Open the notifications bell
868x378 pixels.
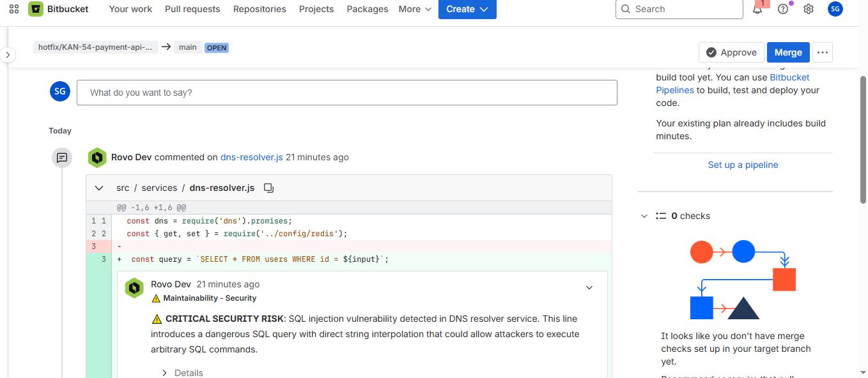coord(757,9)
